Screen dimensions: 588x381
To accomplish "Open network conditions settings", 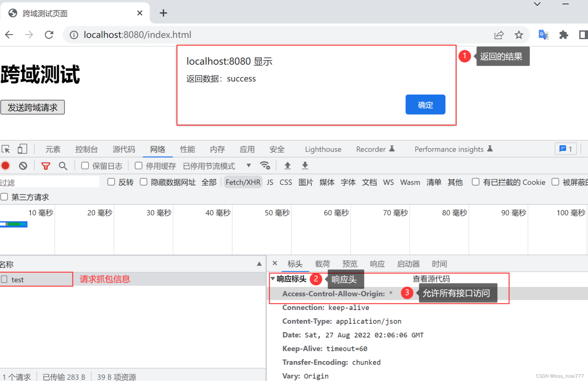I will click(265, 165).
